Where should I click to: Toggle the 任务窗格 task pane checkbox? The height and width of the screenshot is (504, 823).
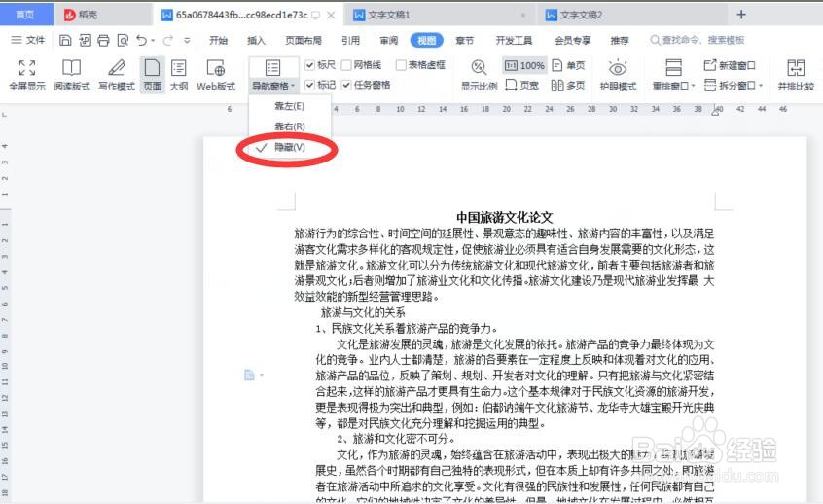[x=346, y=85]
